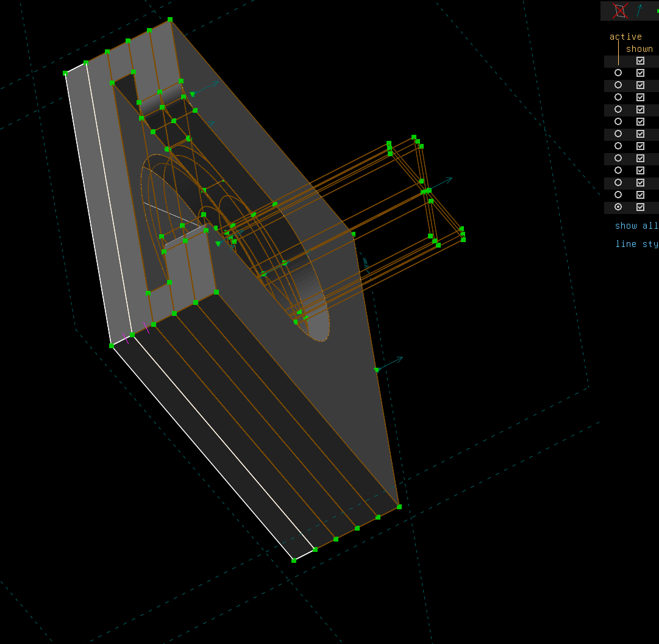Select the currently active bottom radio button
Image resolution: width=659 pixels, height=644 pixels.
(618, 207)
